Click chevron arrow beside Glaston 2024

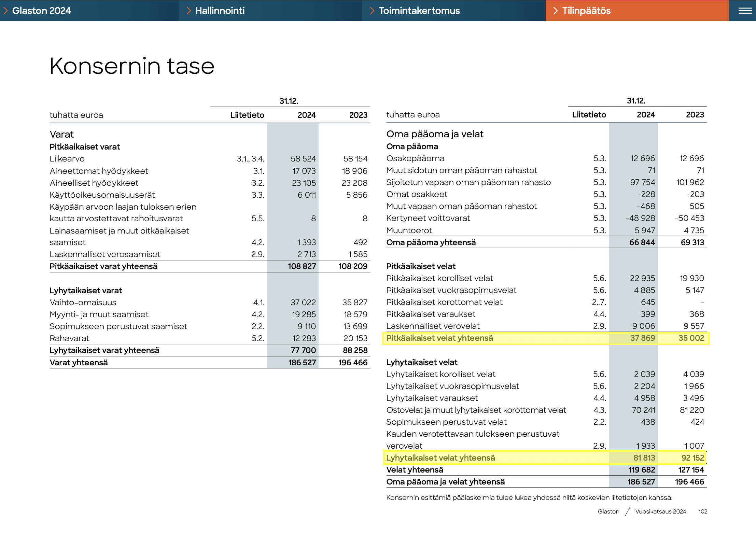[x=5, y=11]
